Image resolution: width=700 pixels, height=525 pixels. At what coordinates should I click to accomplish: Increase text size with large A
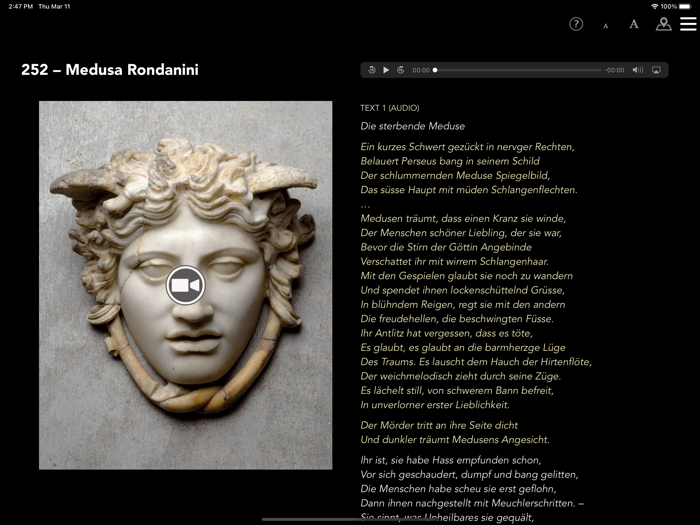tap(633, 24)
